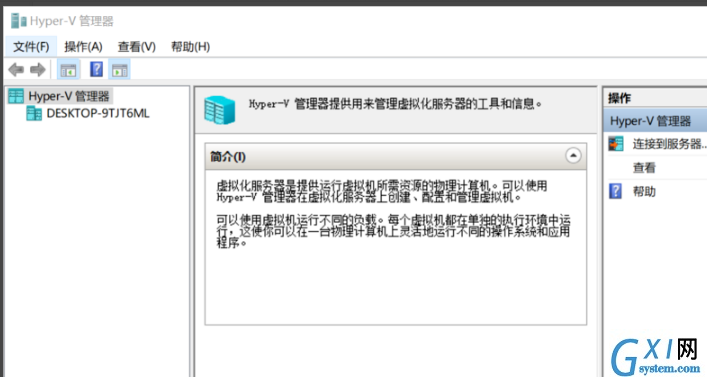Click the 连接到服务器 icon in actions pane
Screen dimensions: 707x377
coord(615,144)
